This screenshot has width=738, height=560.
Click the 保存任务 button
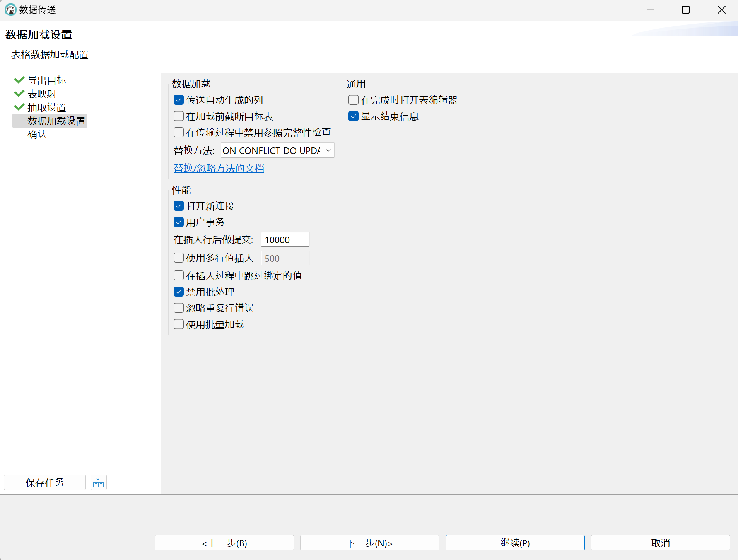[45, 482]
